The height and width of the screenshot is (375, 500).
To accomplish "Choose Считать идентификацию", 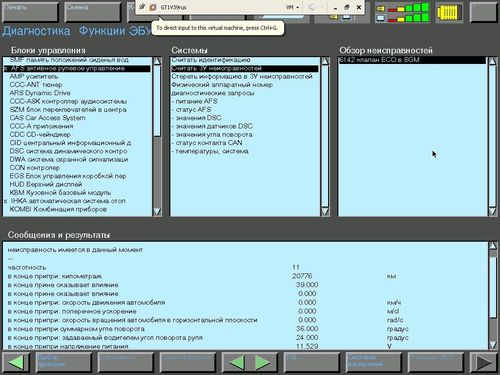I will click(245, 60).
